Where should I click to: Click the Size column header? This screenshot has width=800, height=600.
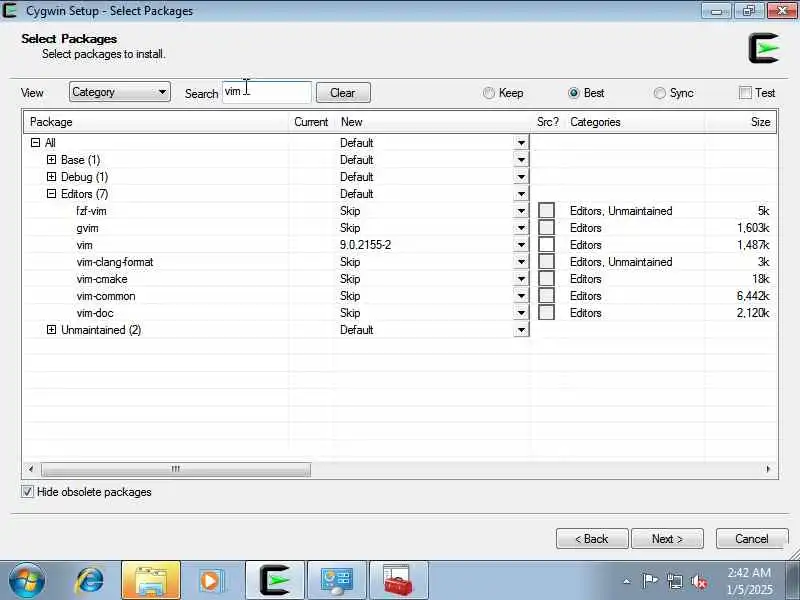click(x=741, y=122)
